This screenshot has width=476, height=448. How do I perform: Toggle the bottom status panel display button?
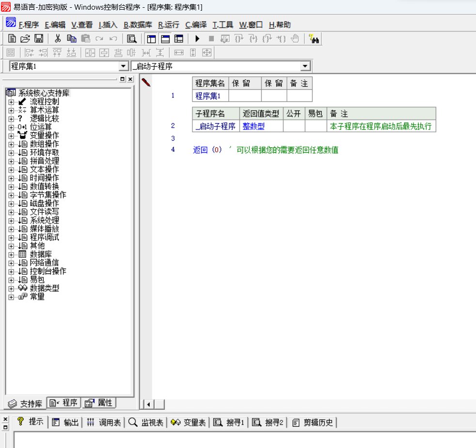click(165, 39)
